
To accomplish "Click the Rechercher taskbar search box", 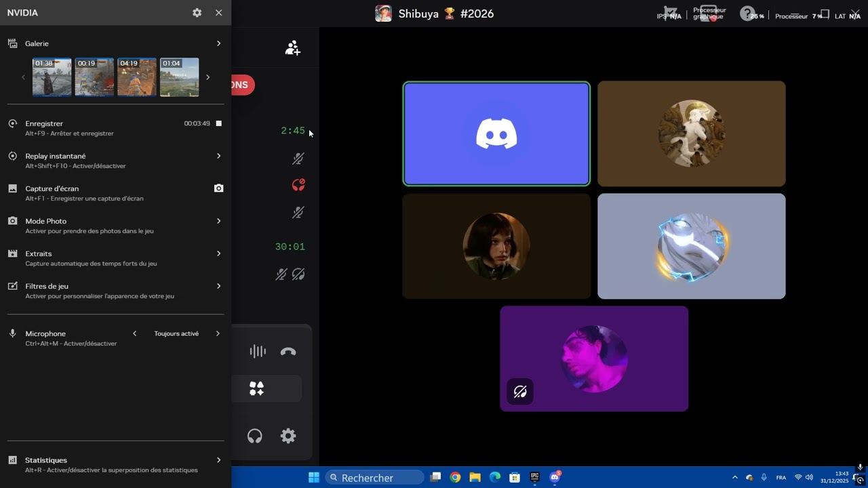I will pos(374,478).
